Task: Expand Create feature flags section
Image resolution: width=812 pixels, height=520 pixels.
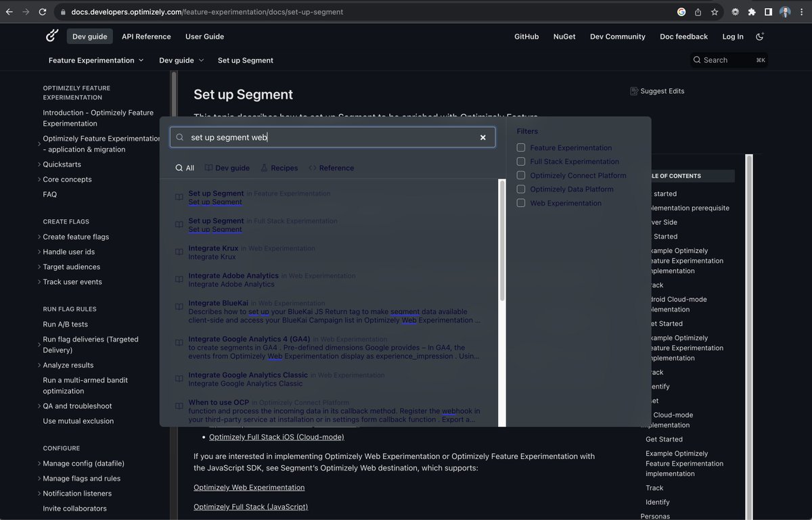Action: click(39, 237)
